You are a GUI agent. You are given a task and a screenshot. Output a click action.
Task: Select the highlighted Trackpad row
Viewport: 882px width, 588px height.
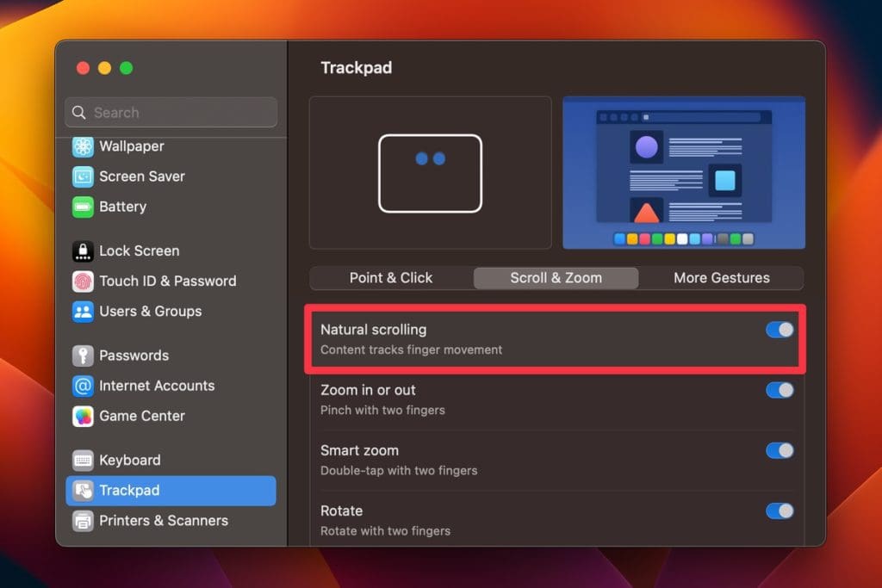coord(171,490)
